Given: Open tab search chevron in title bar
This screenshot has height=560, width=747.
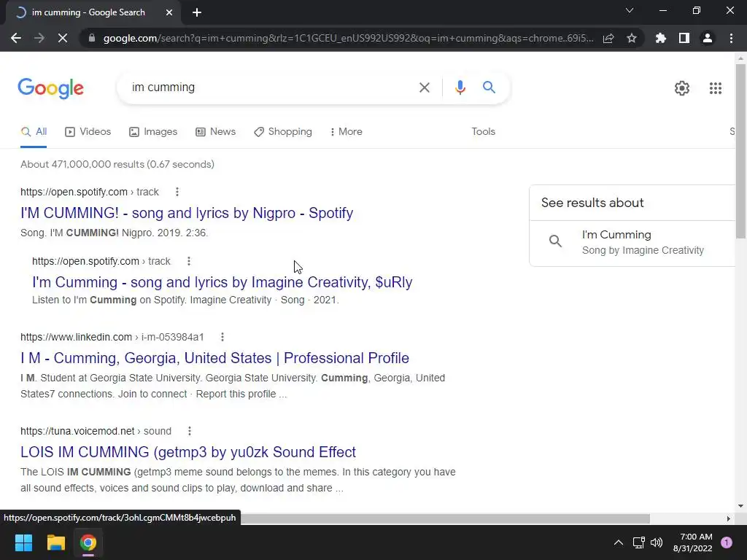Looking at the screenshot, I should coord(630,10).
